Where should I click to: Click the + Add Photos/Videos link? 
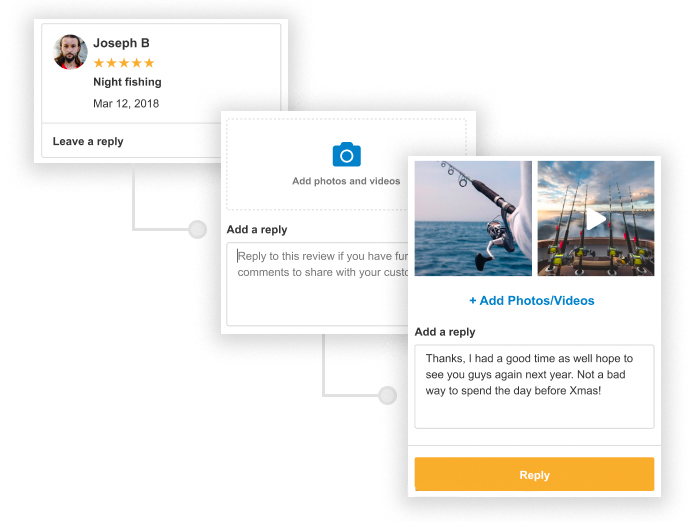pyautogui.click(x=532, y=300)
